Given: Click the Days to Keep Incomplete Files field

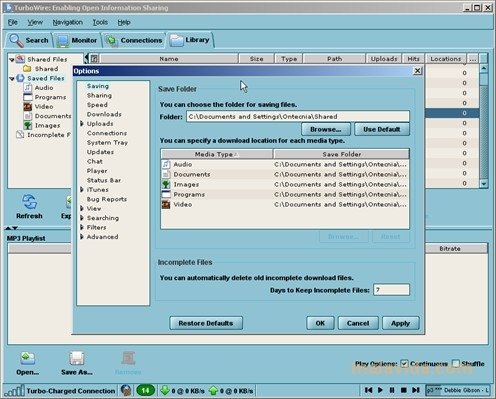Looking at the screenshot, I should tap(391, 290).
